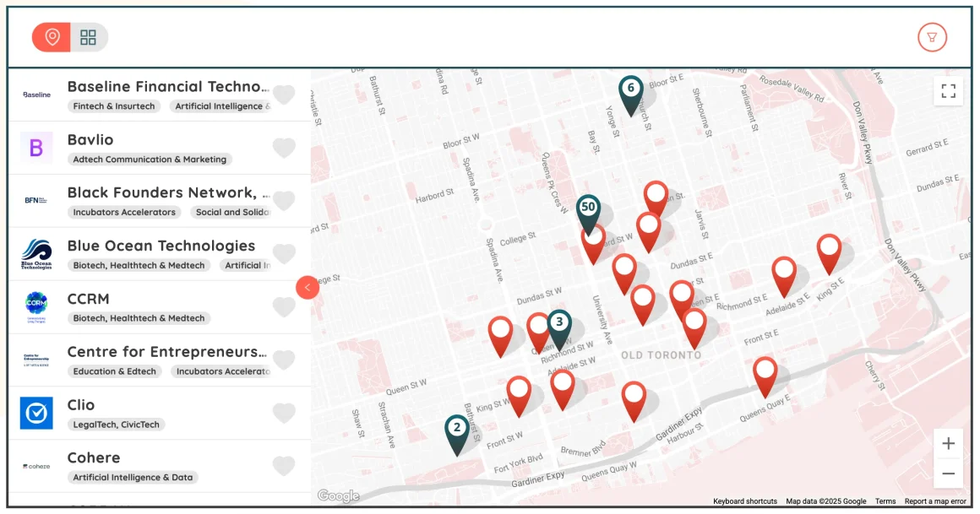Viewport: 980px width, 514px height.
Task: Click the Report a map error link
Action: coord(938,500)
